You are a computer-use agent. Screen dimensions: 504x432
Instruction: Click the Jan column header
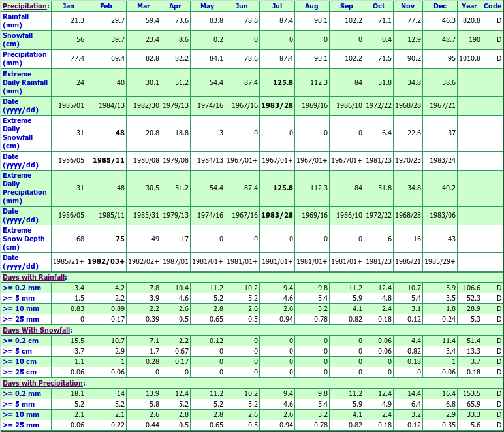click(x=68, y=6)
